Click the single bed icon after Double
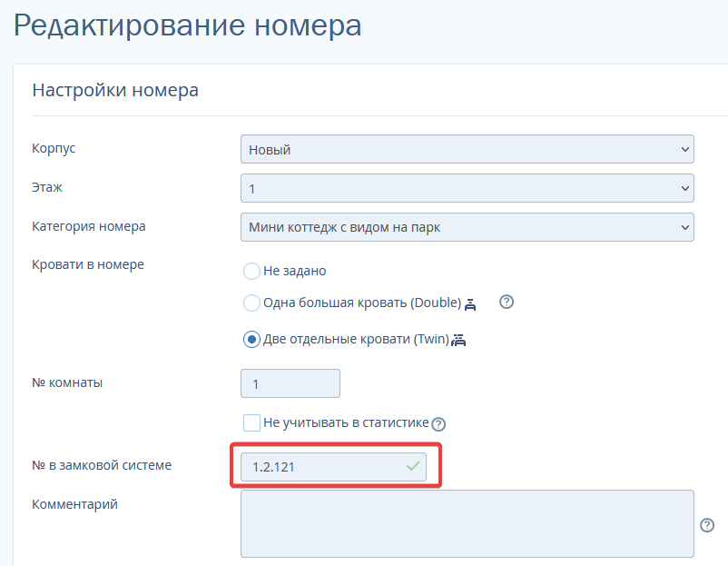Viewport: 728px width, 566px height. point(470,304)
